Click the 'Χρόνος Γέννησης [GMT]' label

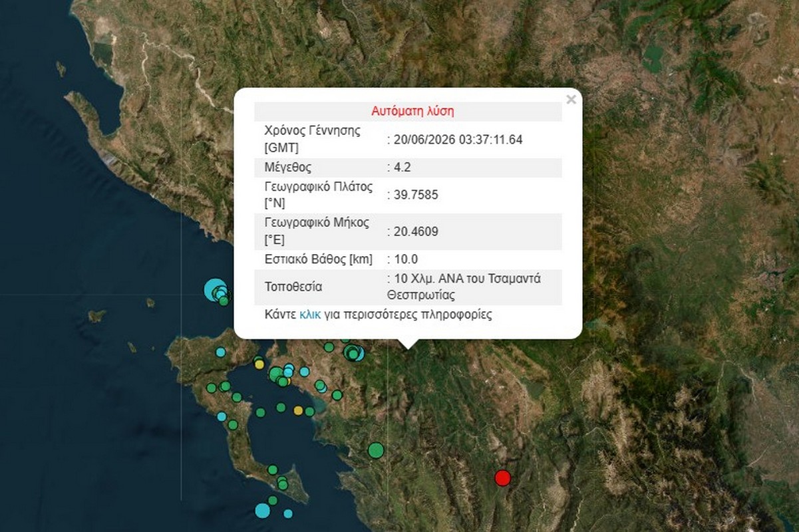point(313,139)
